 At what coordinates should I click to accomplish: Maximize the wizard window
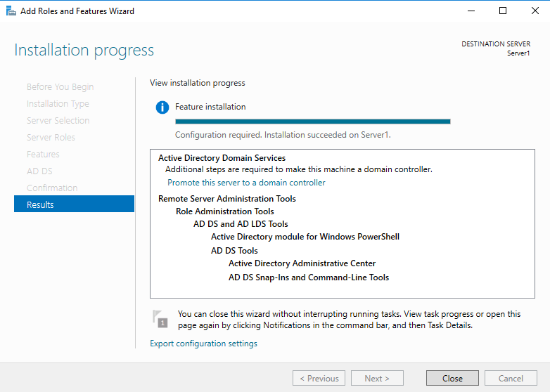coord(503,11)
